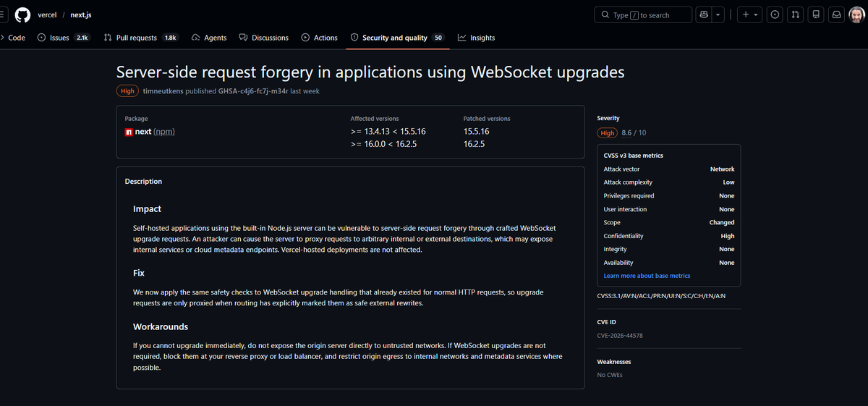Switch to the Discussions tab
Image resolution: width=868 pixels, height=406 pixels.
(x=264, y=38)
